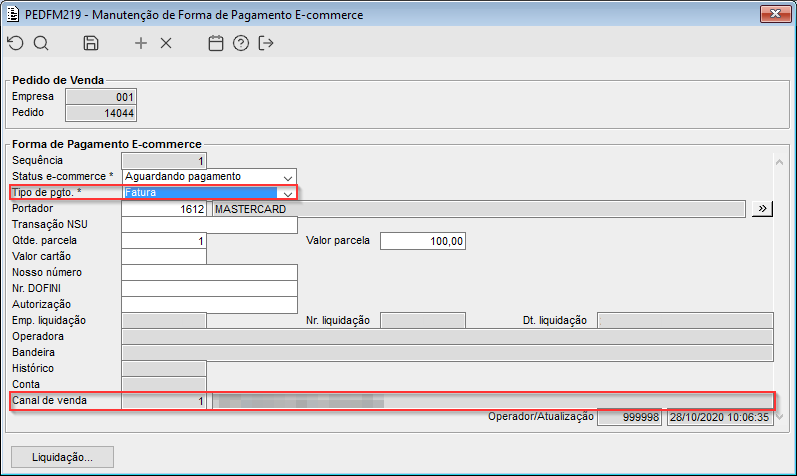Select the Qtde. parcela input
The width and height of the screenshot is (797, 476).
pyautogui.click(x=164, y=241)
